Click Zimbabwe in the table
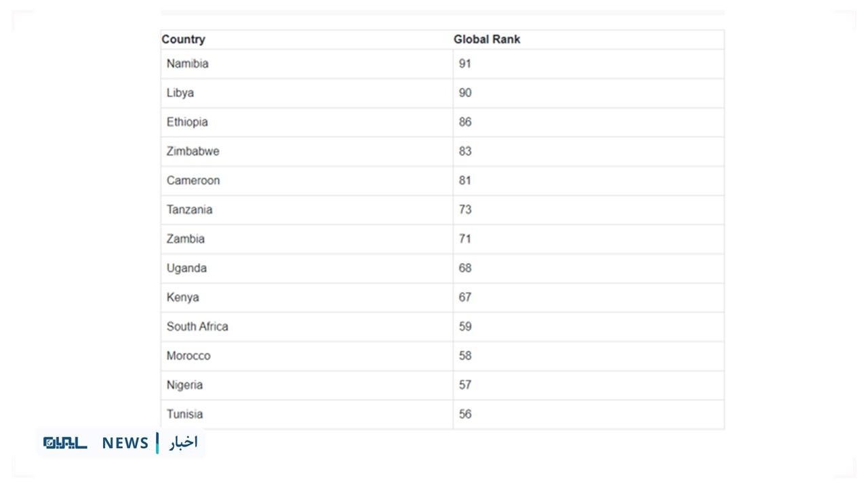Image resolution: width=868 pixels, height=488 pixels. point(193,151)
